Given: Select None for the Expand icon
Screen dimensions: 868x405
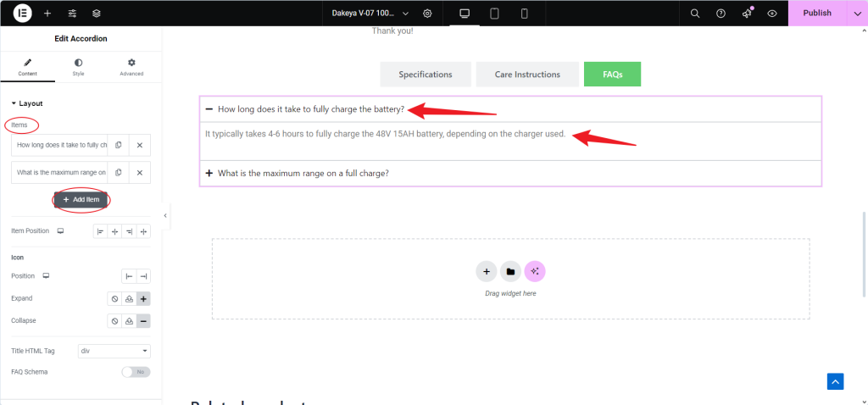Looking at the screenshot, I should [114, 299].
